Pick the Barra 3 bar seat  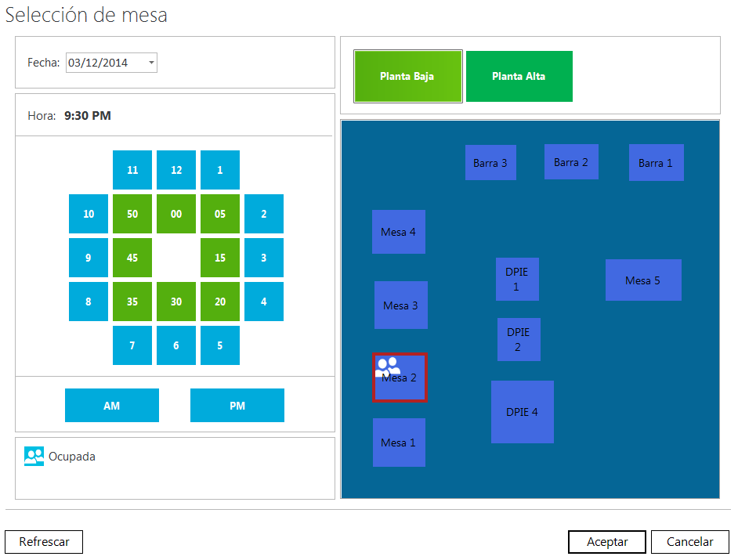(x=490, y=163)
